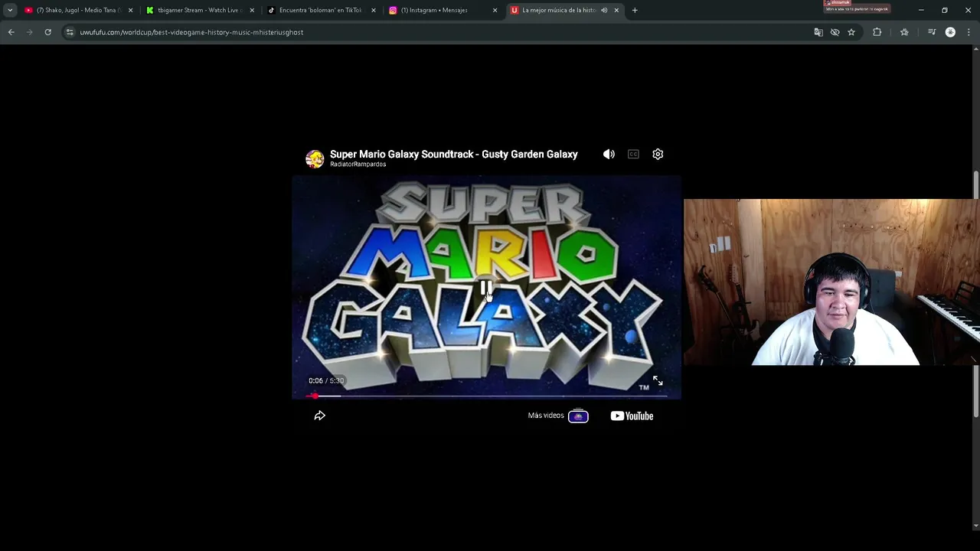This screenshot has width=980, height=551.
Task: Open the Chrome profile avatar
Action: [x=950, y=32]
